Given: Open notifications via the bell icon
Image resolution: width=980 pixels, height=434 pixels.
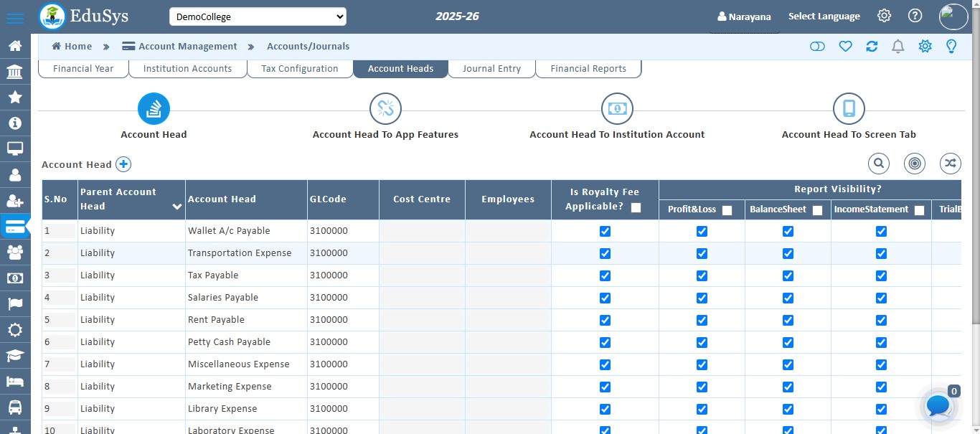Looking at the screenshot, I should [897, 45].
